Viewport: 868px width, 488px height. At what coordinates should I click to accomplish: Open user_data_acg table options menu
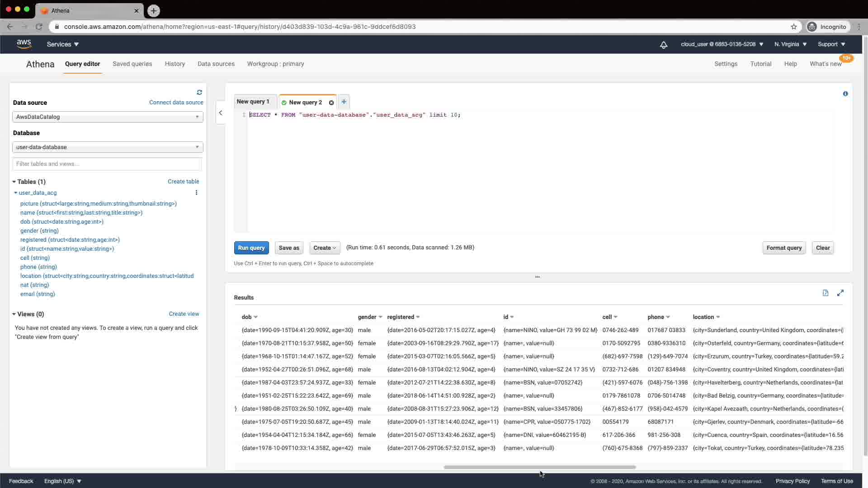196,192
